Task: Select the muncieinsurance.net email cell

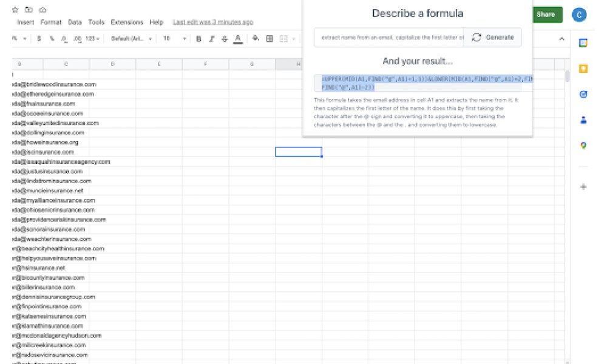Action: (47, 190)
